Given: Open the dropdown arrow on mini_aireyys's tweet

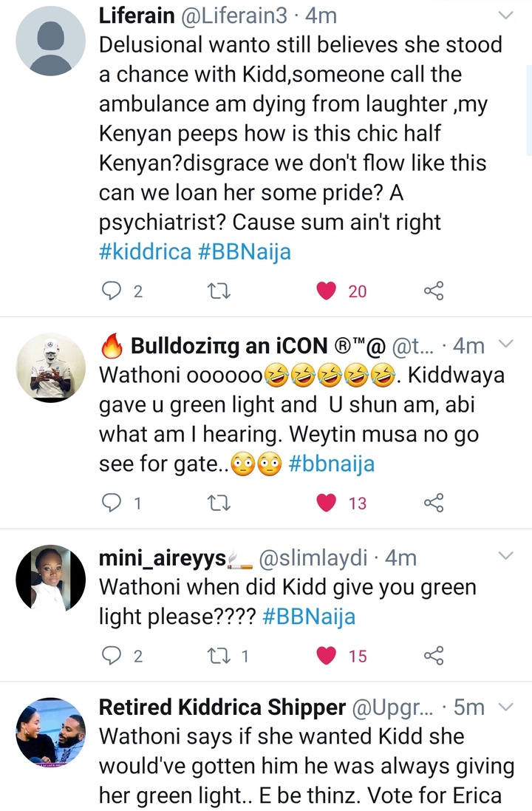Looking at the screenshot, I should (x=506, y=556).
